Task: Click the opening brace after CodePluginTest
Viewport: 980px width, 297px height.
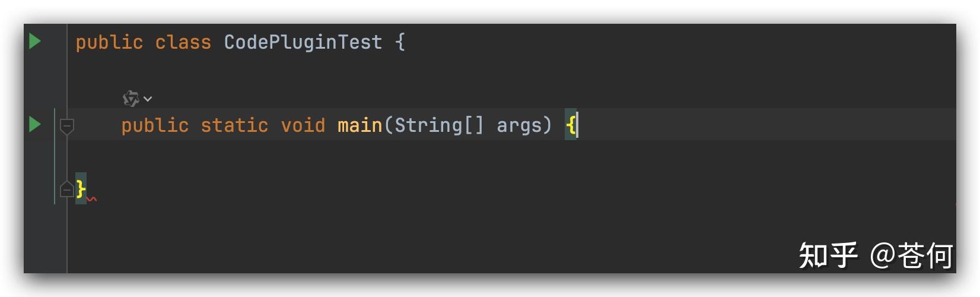Action: (400, 42)
